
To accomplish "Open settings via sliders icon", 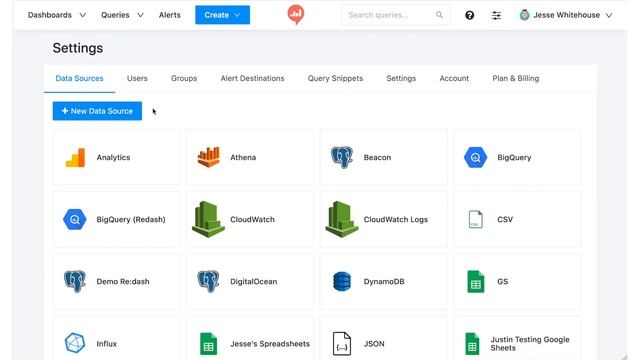I will click(x=496, y=15).
